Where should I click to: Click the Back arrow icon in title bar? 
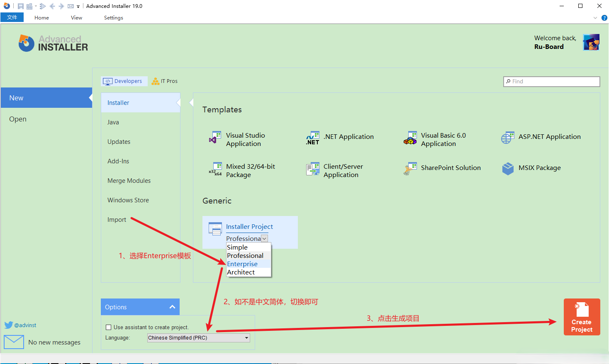coord(52,6)
